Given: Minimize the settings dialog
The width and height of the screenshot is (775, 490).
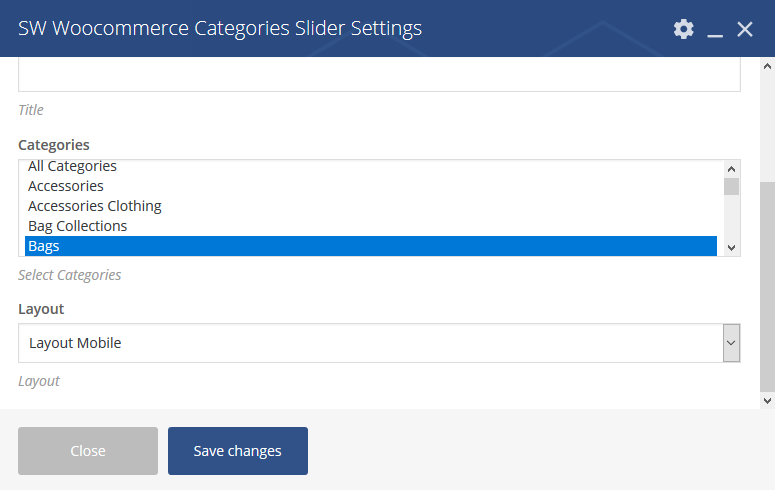Looking at the screenshot, I should (x=715, y=30).
